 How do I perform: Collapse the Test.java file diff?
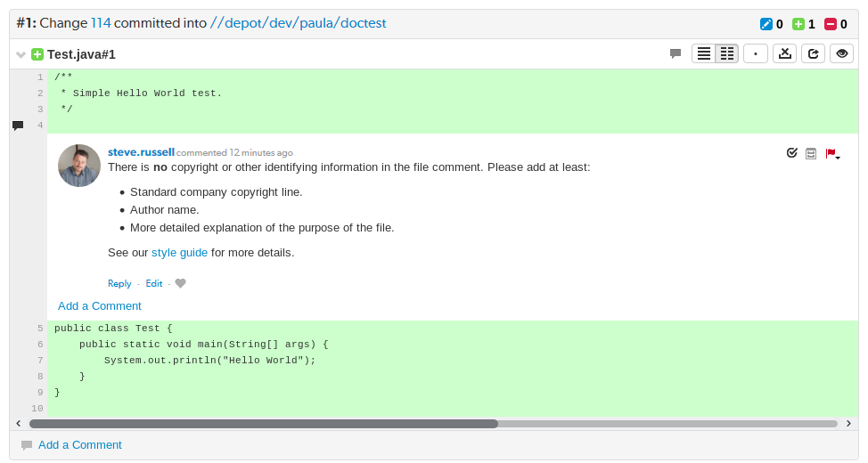pos(20,55)
